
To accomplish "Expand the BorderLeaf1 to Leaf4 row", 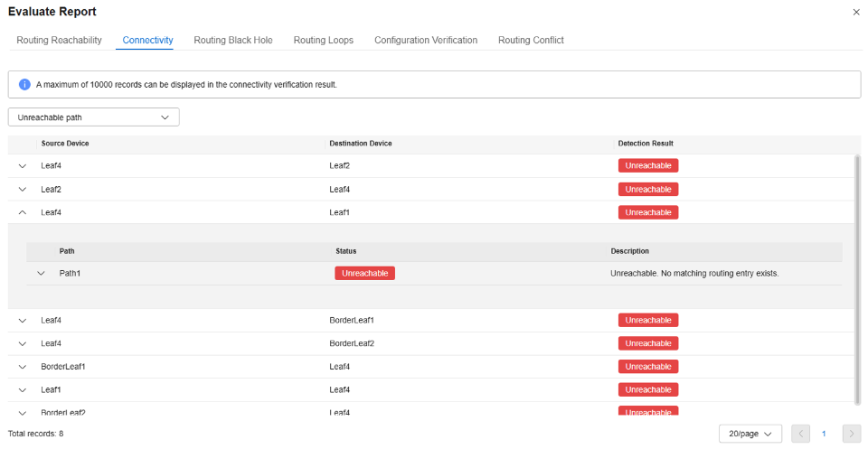I will 22,367.
